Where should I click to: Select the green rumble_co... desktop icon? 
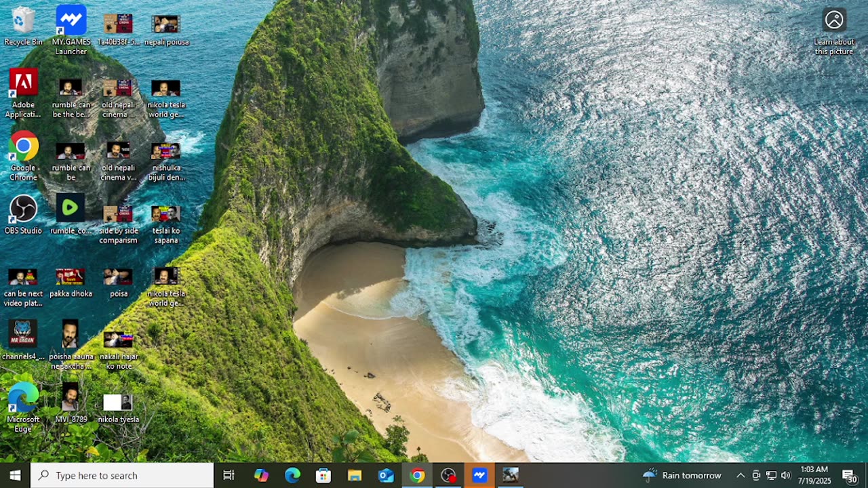71,215
